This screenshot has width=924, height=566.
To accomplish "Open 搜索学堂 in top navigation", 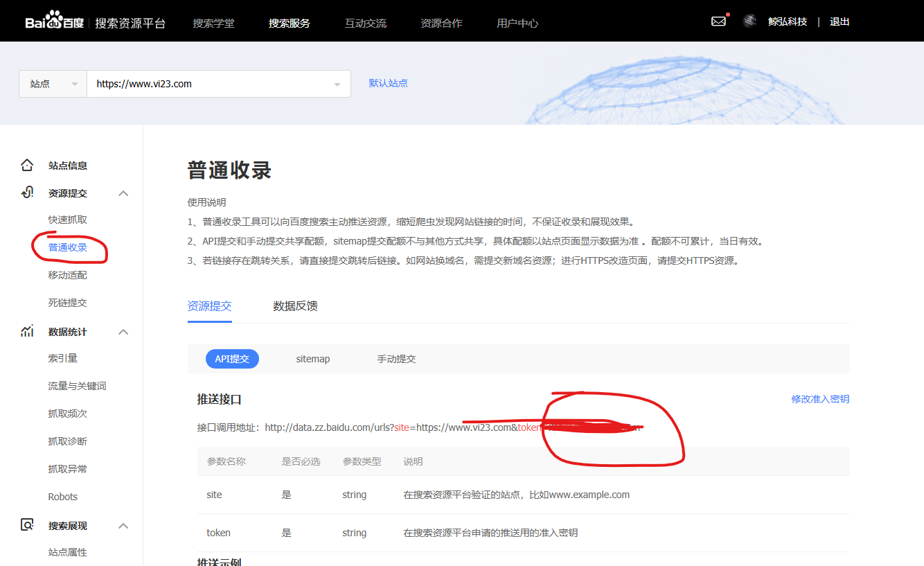I will [213, 23].
